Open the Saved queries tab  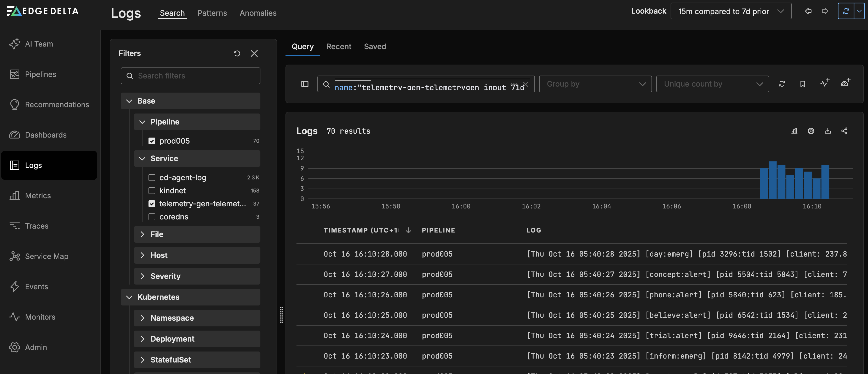(x=375, y=47)
